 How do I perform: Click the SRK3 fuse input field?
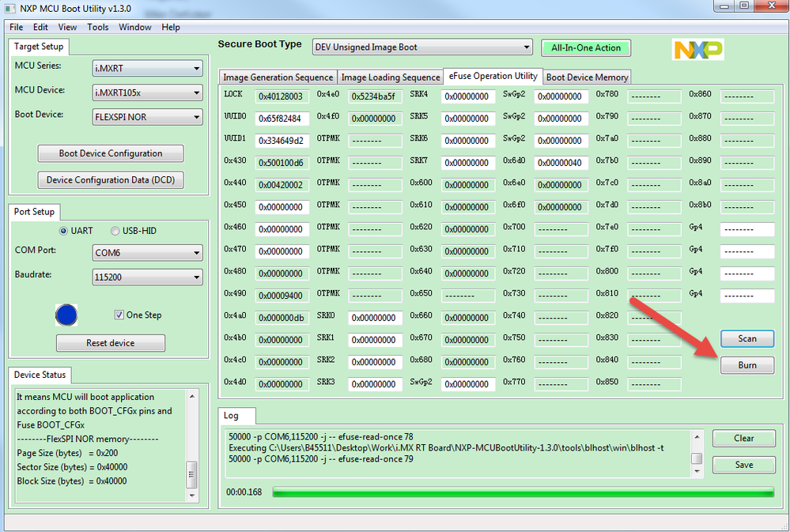375,384
